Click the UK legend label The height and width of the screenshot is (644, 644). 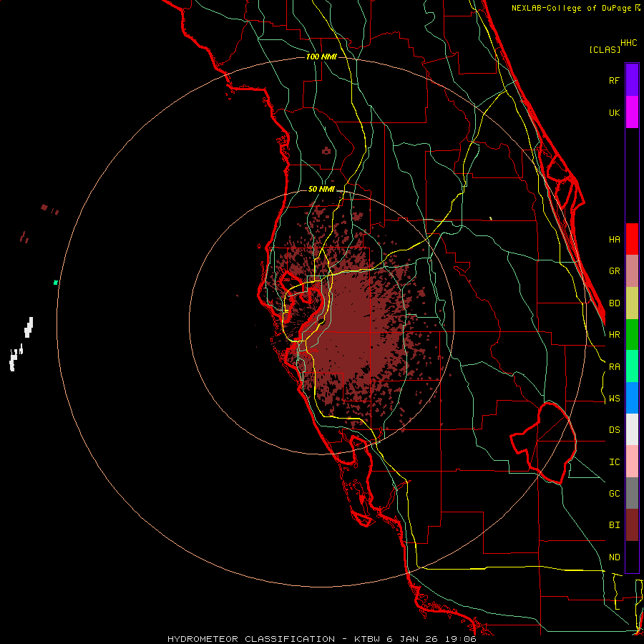click(614, 112)
